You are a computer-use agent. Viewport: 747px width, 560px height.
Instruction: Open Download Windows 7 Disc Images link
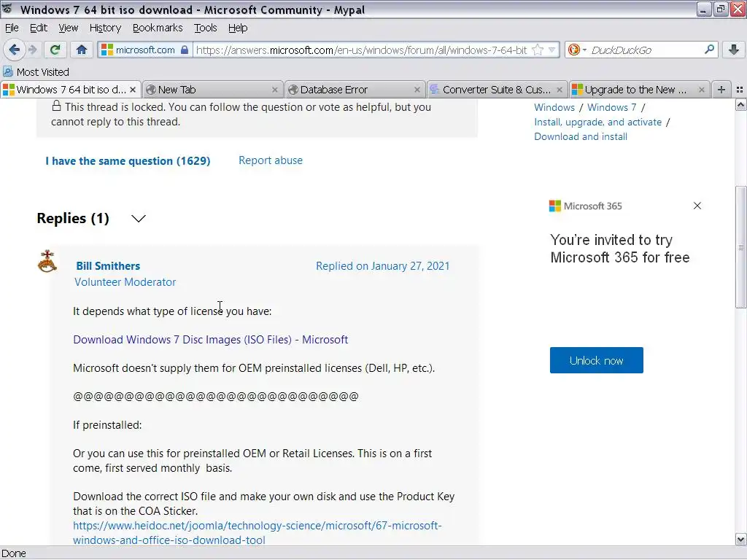coord(211,340)
